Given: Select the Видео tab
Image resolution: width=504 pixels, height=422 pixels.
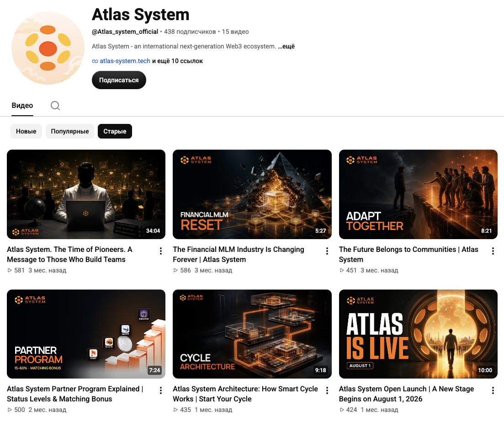Looking at the screenshot, I should (22, 106).
